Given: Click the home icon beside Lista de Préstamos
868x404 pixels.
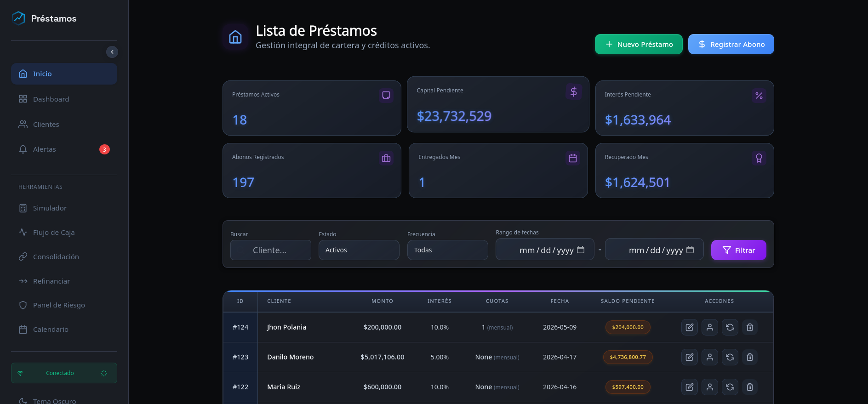Looking at the screenshot, I should (x=235, y=37).
